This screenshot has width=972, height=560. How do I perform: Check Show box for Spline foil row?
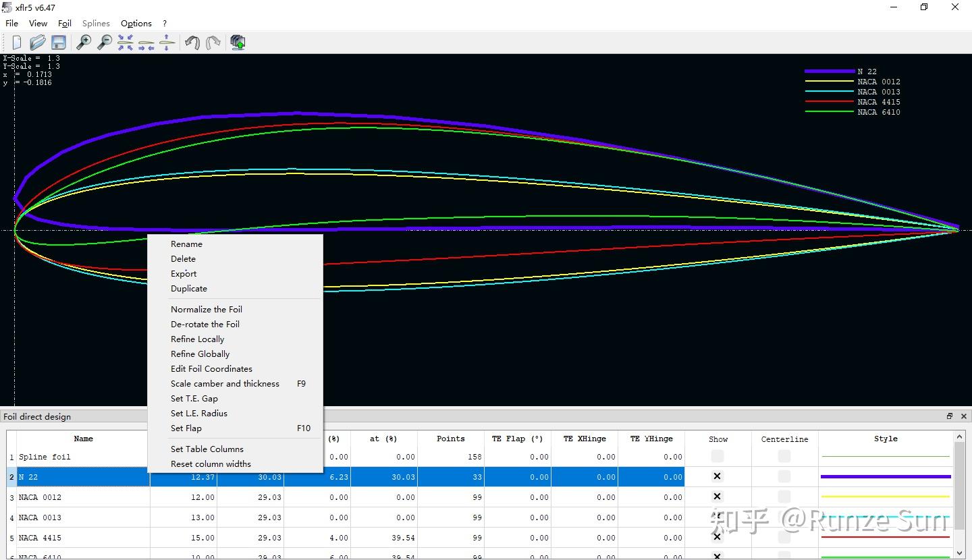tap(718, 457)
